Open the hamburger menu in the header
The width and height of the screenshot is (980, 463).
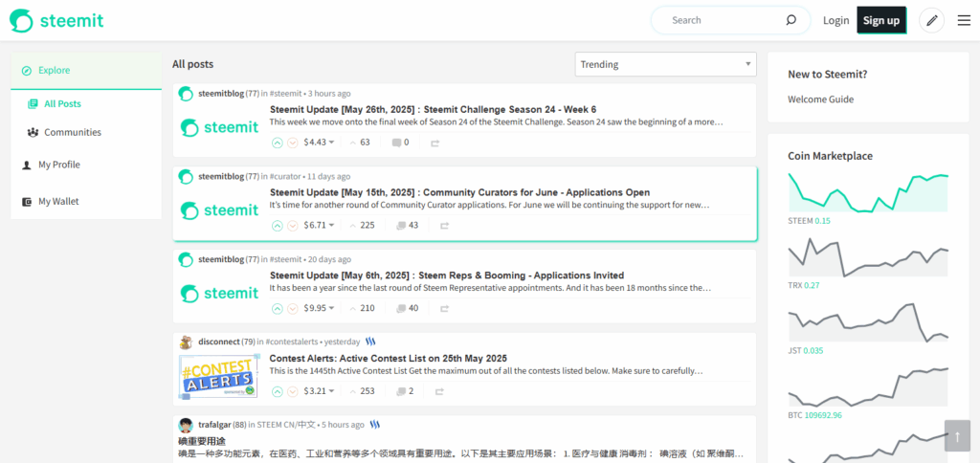(964, 20)
